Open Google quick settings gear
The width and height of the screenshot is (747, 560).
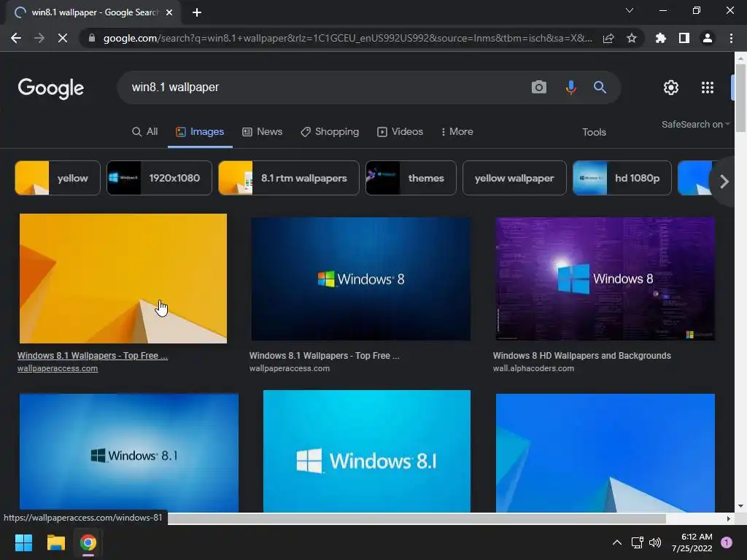671,87
